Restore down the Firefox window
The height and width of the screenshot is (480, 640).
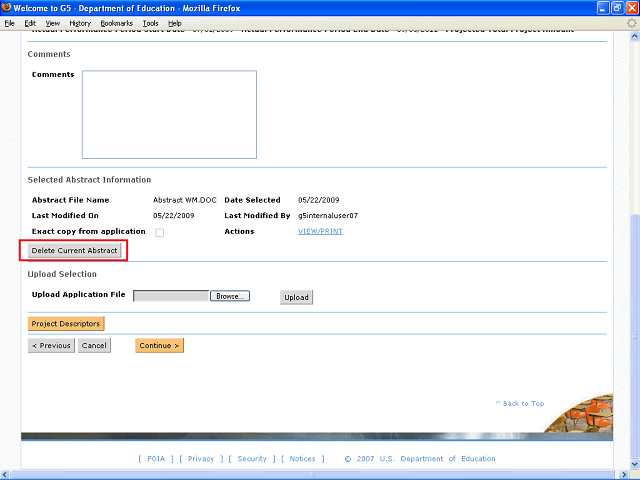(x=618, y=8)
